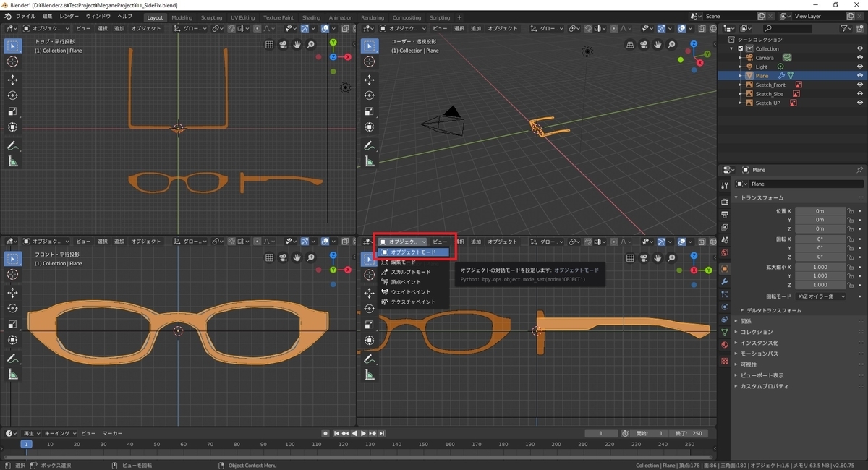Open the World properties tab

tap(724, 253)
